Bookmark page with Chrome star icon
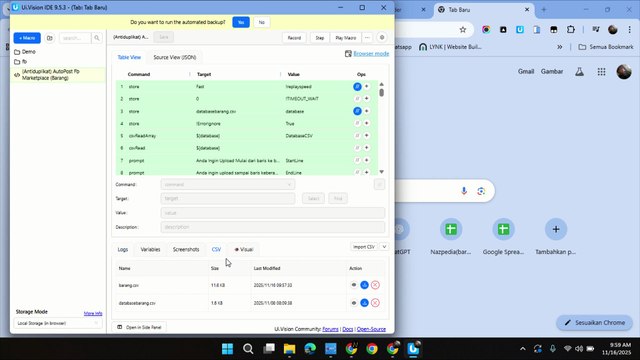640x360 pixels. 462,29
